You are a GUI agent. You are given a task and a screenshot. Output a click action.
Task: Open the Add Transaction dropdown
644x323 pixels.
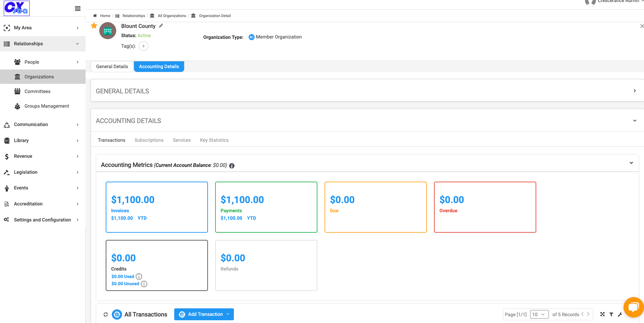click(204, 314)
